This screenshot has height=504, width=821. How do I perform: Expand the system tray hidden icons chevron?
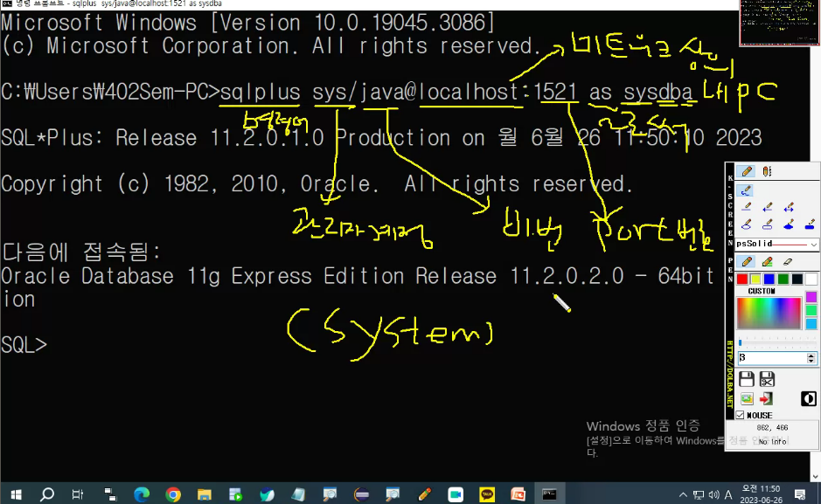pyautogui.click(x=683, y=494)
